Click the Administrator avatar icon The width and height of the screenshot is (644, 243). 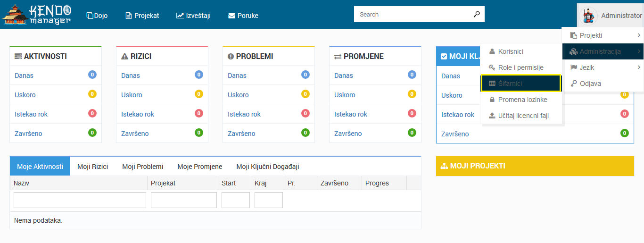coord(588,16)
